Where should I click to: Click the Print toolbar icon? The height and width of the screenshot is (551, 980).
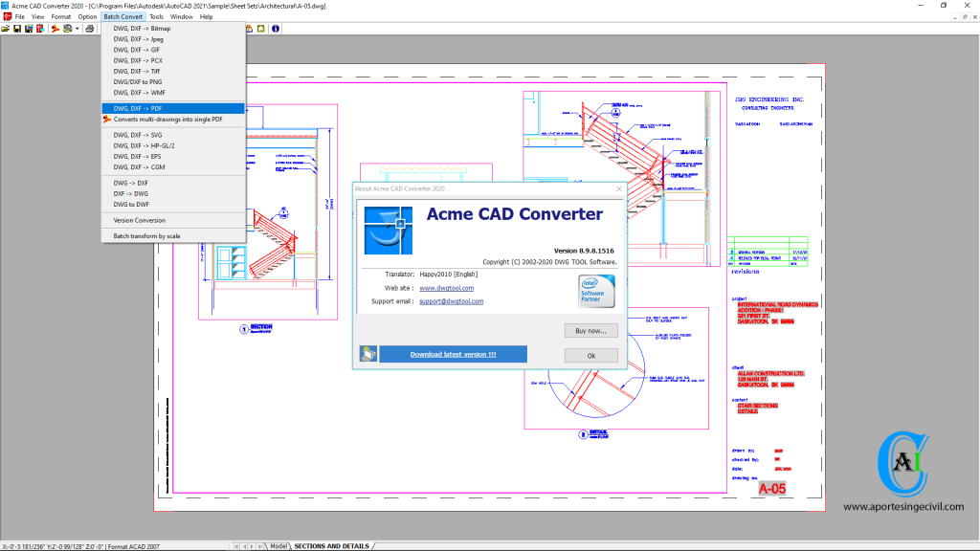90,29
